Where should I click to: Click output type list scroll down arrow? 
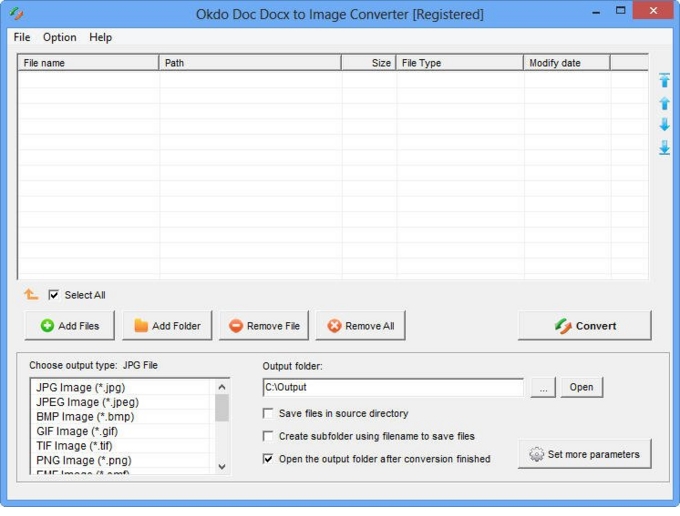pyautogui.click(x=222, y=467)
